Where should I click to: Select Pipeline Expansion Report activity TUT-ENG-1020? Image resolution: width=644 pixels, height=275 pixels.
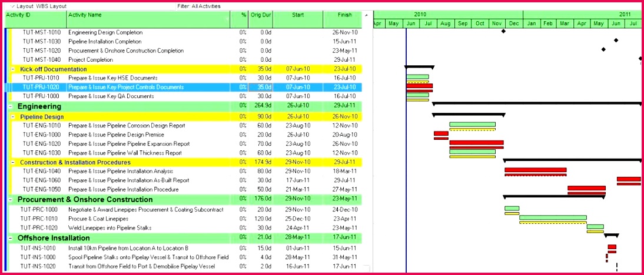pyautogui.click(x=187, y=144)
